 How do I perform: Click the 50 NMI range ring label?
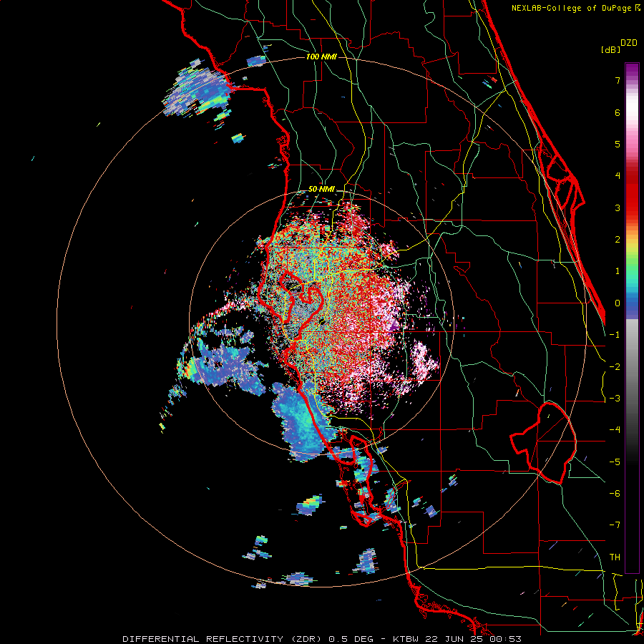click(321, 190)
